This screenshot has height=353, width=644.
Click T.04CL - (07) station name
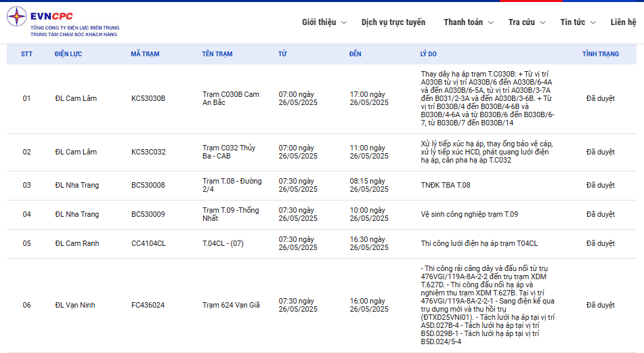(223, 243)
